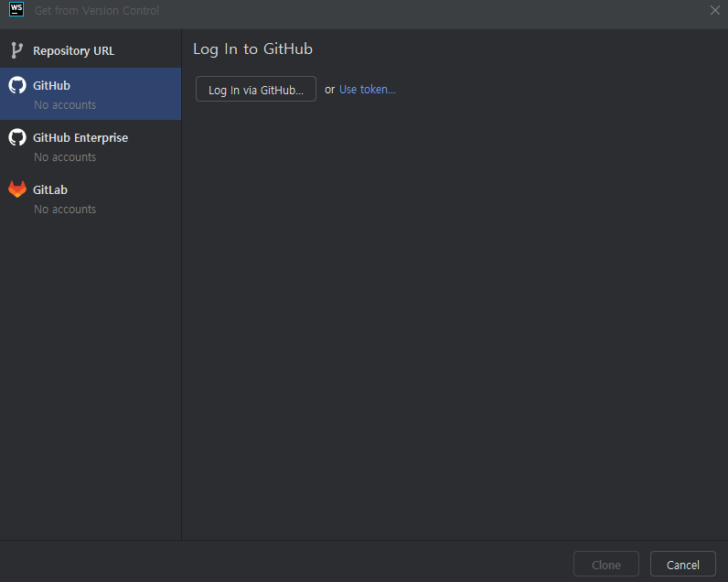Close the Get from Version Control dialog
The height and width of the screenshot is (582, 728).
click(x=714, y=10)
